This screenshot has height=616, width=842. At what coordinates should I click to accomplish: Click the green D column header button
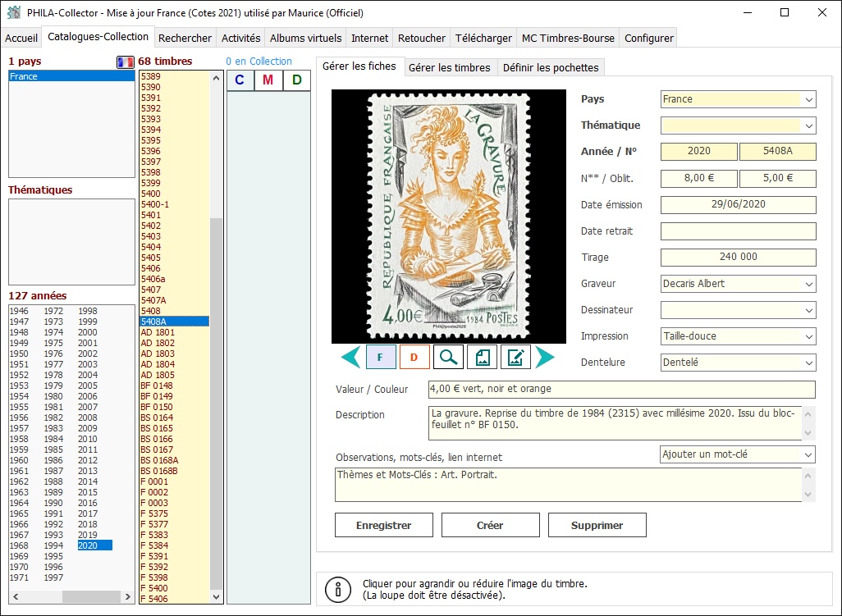coord(296,80)
